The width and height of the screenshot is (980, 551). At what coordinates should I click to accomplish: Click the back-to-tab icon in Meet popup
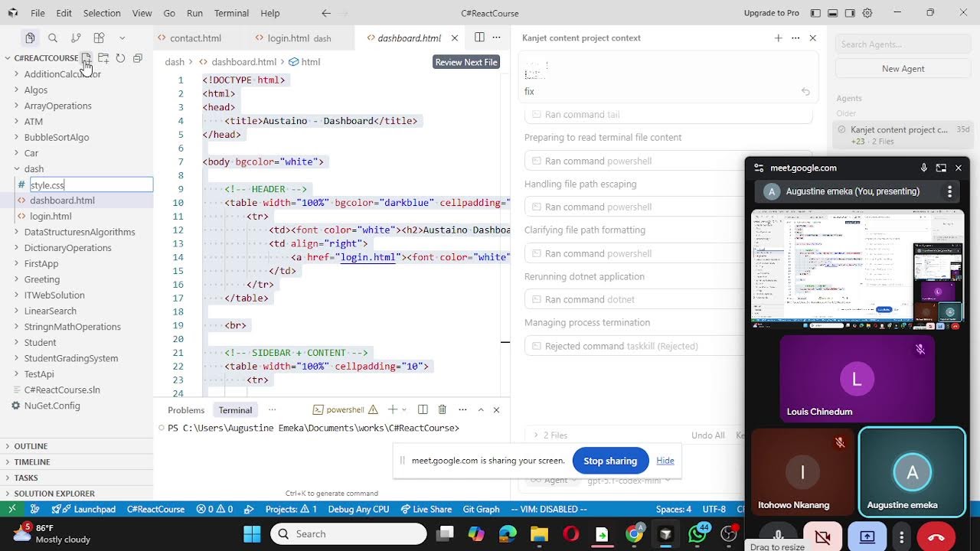941,168
